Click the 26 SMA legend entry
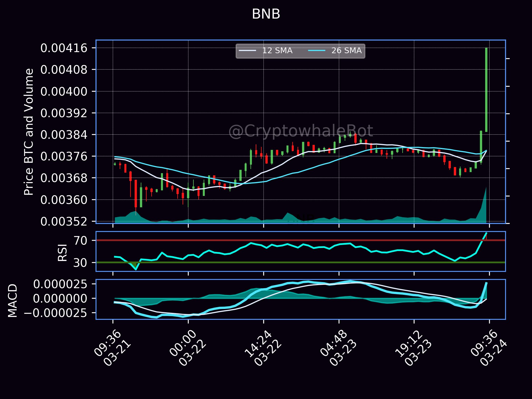532x399 pixels. click(x=335, y=51)
